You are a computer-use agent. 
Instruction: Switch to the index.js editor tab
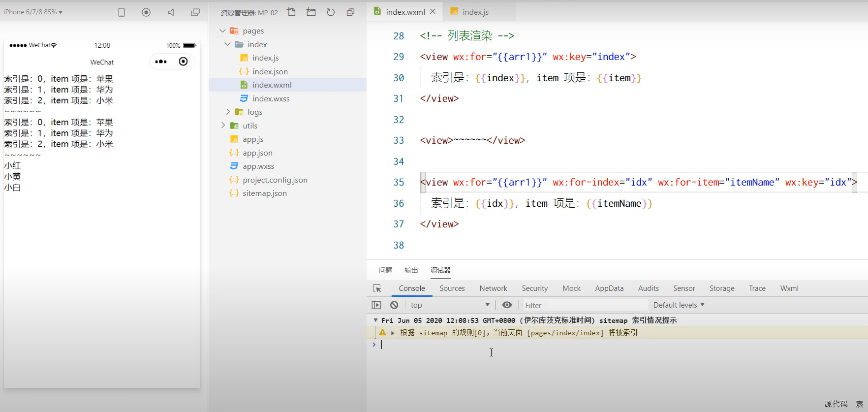[475, 12]
